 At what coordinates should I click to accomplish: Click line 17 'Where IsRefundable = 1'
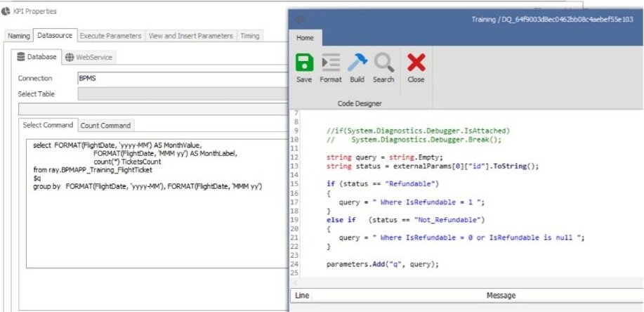(412, 202)
